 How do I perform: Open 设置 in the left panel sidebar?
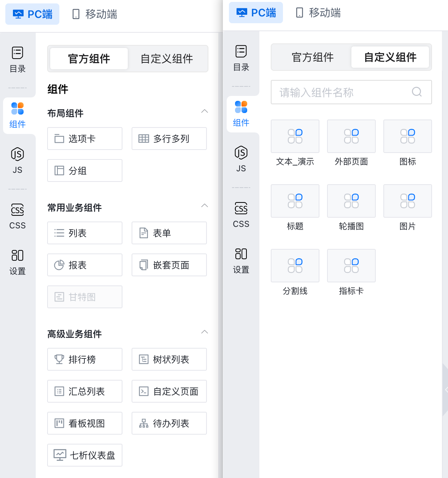tap(17, 262)
